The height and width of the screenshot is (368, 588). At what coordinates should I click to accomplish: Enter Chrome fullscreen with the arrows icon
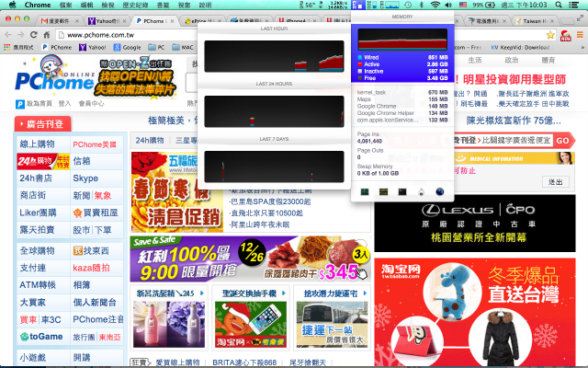[580, 17]
